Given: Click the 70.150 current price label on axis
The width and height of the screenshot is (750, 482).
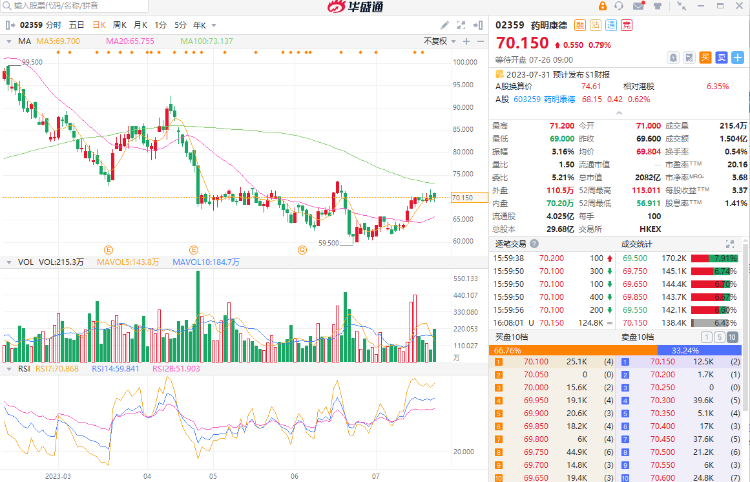Looking at the screenshot, I should click(469, 197).
